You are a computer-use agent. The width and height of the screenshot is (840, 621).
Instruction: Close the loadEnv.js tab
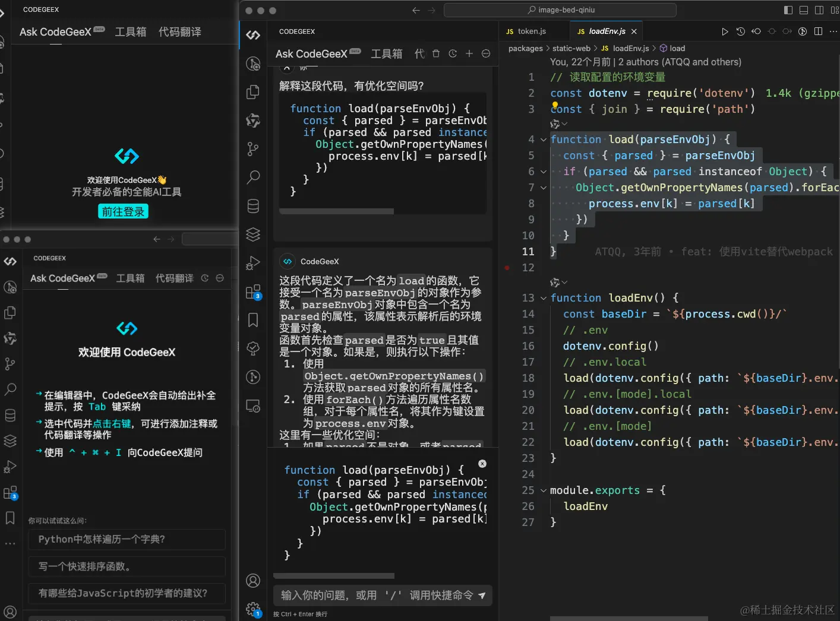coord(634,31)
